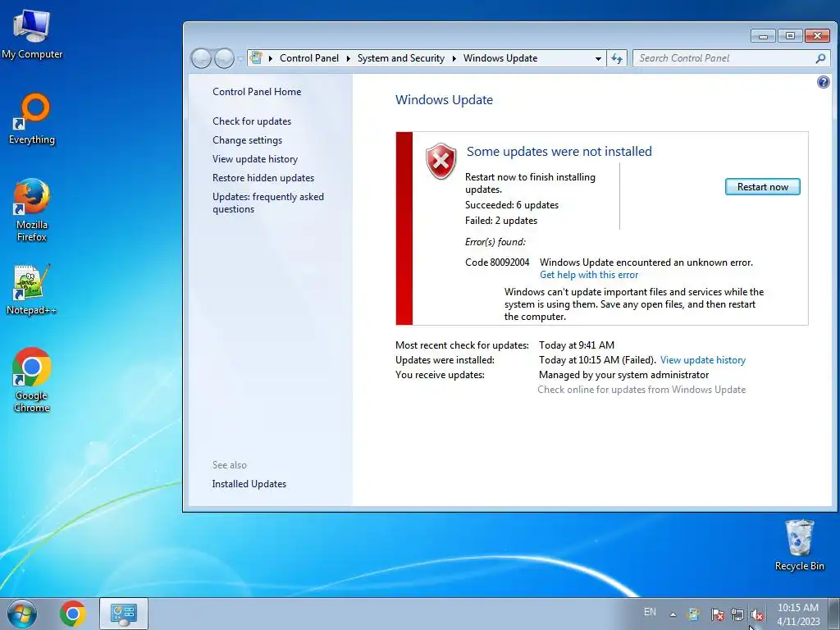840x630 pixels.
Task: Click the red shield error icon
Action: click(441, 162)
